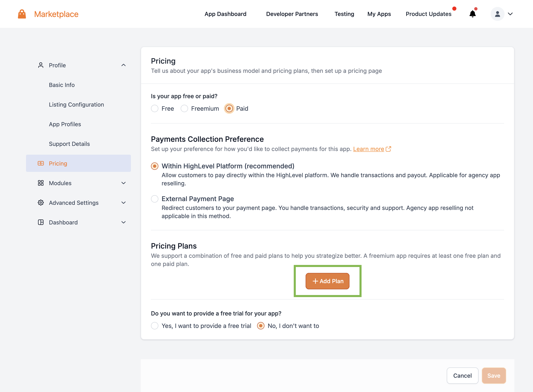Image resolution: width=533 pixels, height=392 pixels.
Task: Click the Advanced Settings gear icon
Action: pos(41,203)
